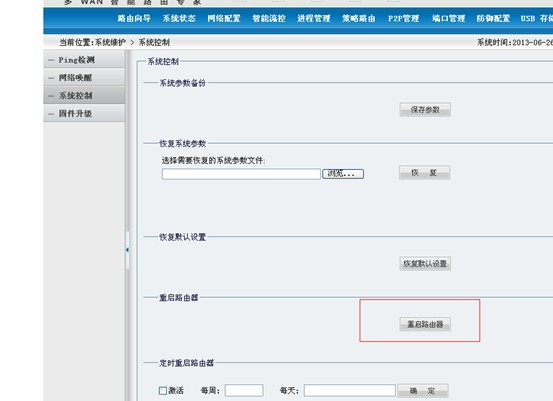Enable the 激活 scheduled reboot checkbox
Image resolution: width=553 pixels, height=401 pixels.
tap(163, 390)
